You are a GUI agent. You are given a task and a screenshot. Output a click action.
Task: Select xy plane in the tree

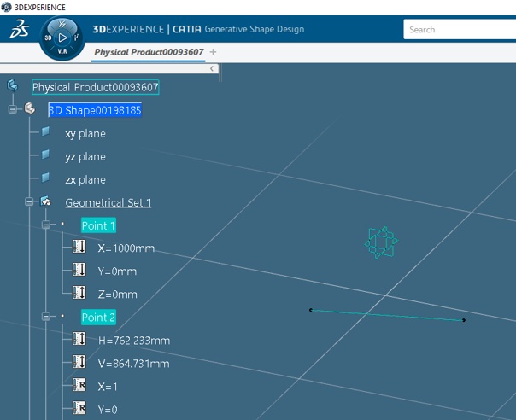point(85,133)
